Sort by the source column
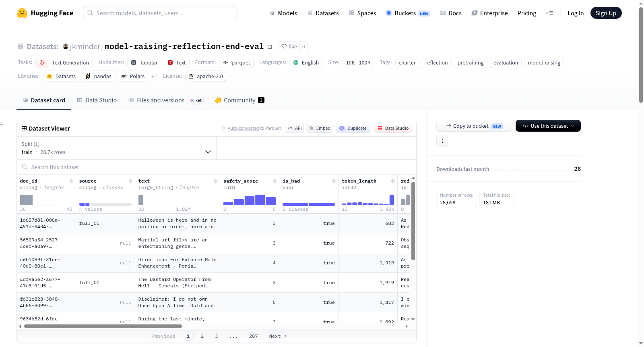This screenshot has height=347, width=644. click(130, 181)
